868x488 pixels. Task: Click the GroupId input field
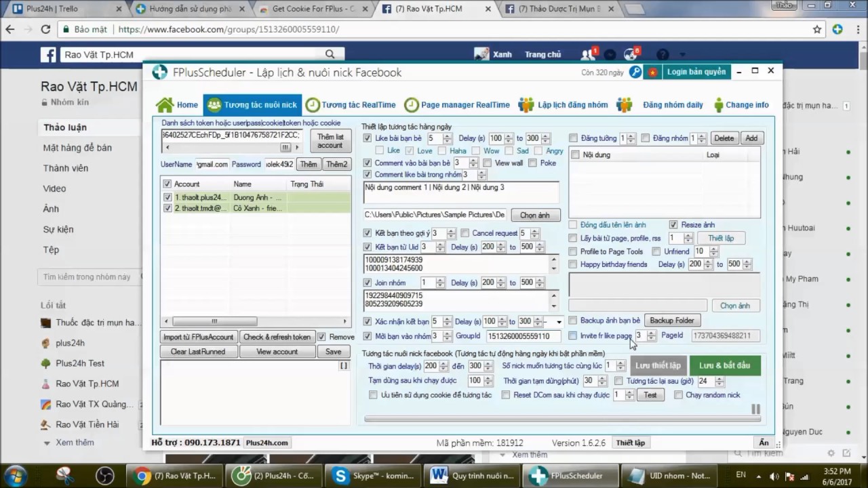click(524, 336)
